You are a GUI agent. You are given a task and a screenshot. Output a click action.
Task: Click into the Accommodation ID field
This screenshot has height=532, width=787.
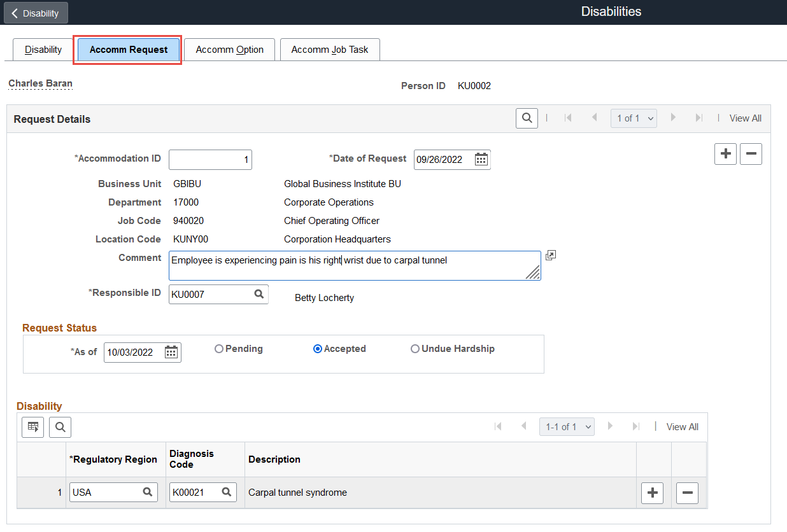click(x=210, y=160)
